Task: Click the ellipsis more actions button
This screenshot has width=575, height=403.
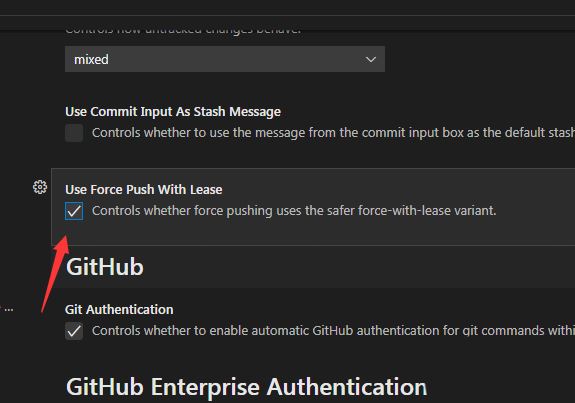Action: 9,310
